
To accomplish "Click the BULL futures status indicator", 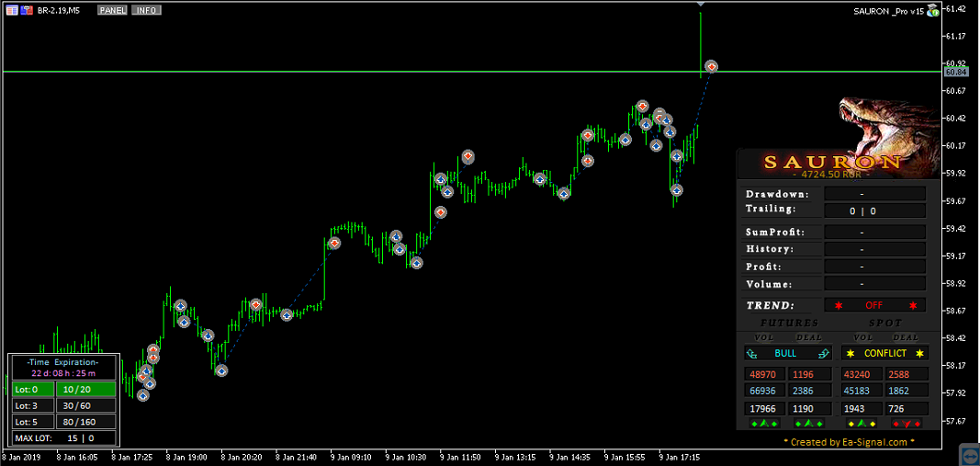I will tap(787, 354).
